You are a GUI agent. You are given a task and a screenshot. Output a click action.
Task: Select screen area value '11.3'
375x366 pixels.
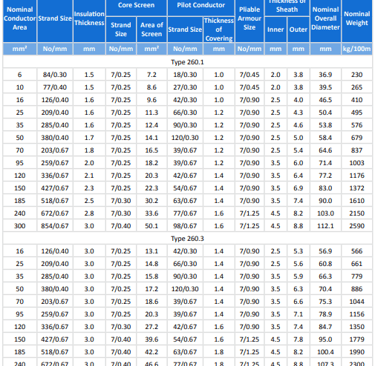point(151,113)
